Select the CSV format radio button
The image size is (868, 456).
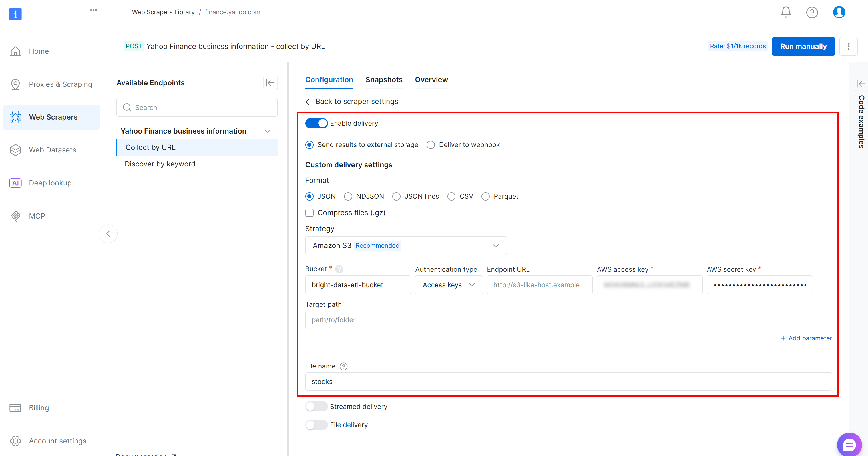tap(451, 196)
